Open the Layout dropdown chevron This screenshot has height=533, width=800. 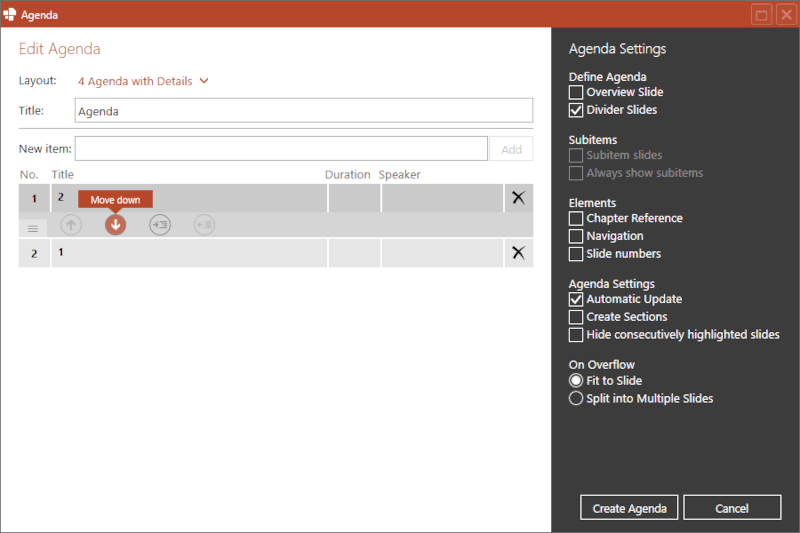205,81
